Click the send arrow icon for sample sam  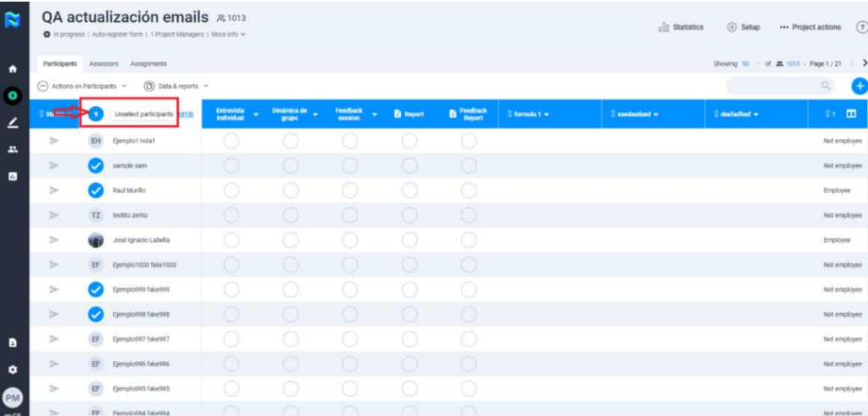pos(54,166)
